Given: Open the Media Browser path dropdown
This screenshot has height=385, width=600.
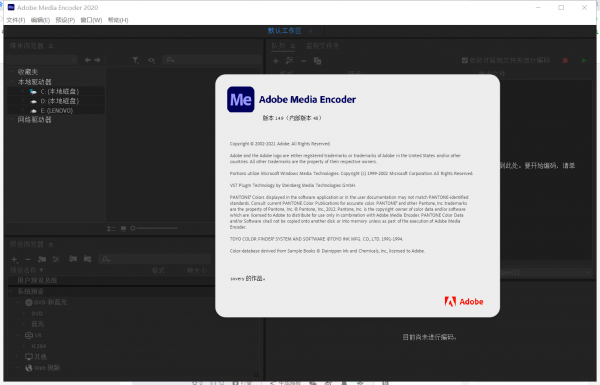Looking at the screenshot, I should 42,60.
